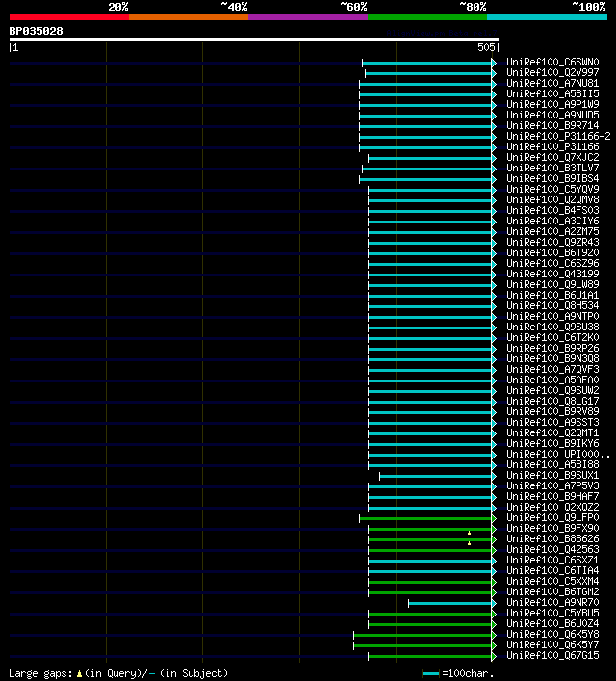Click the UniRef100_B6T920 label
616x681 pixels.
[x=552, y=252]
